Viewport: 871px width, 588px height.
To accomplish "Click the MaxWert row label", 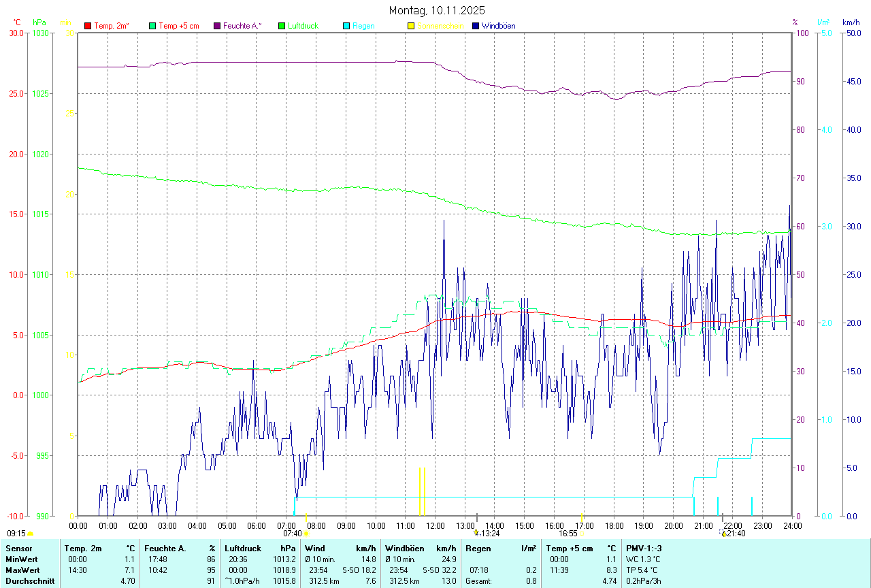I will point(22,570).
